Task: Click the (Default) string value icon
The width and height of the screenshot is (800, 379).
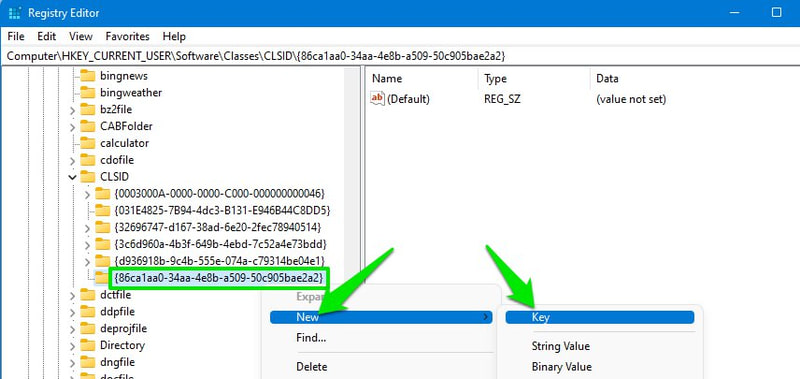Action: pyautogui.click(x=377, y=98)
